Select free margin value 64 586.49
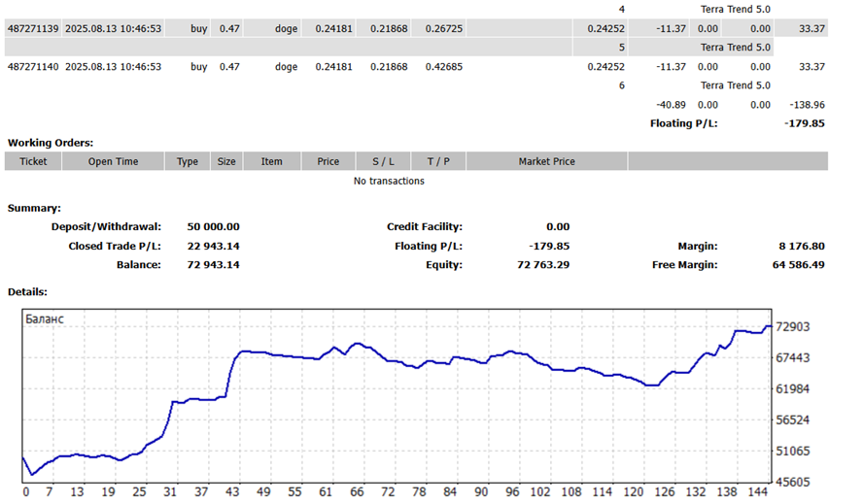Viewport: 863px width, 504px height. (x=798, y=265)
